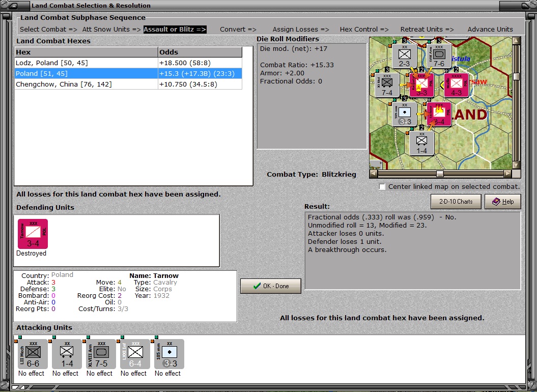This screenshot has width=537, height=392.
Task: Select the 2-3 infantry division on the map
Action: click(404, 56)
